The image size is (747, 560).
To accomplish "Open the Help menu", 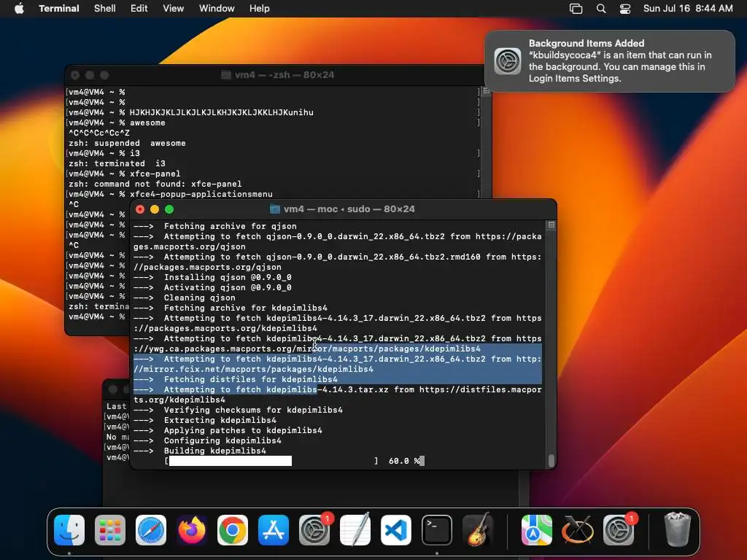I will point(260,9).
